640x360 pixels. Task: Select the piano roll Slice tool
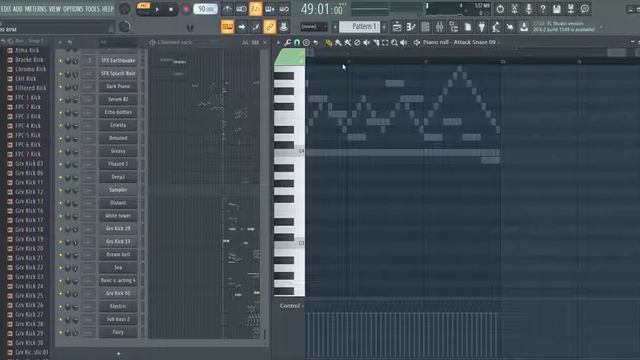pyautogui.click(x=376, y=42)
